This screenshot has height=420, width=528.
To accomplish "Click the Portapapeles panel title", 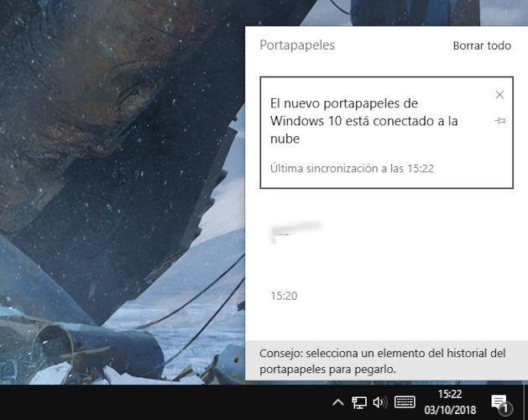I will pos(297,45).
